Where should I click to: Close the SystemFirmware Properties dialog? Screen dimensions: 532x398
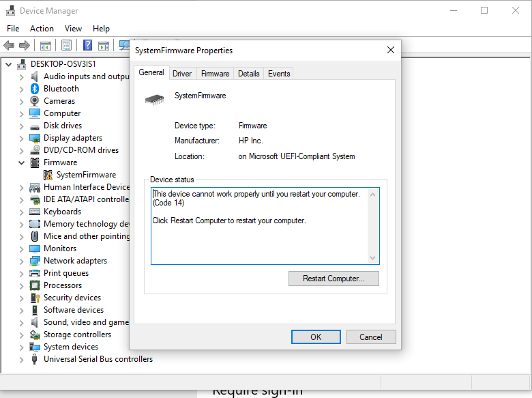[391, 51]
